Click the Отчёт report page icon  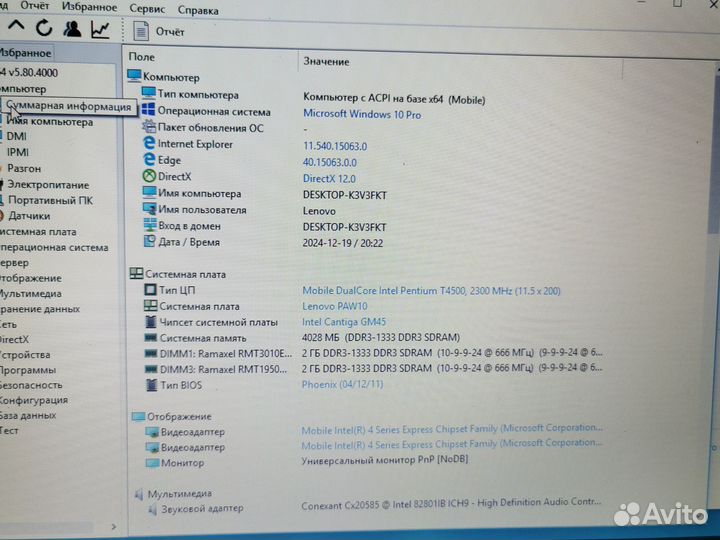pyautogui.click(x=141, y=31)
